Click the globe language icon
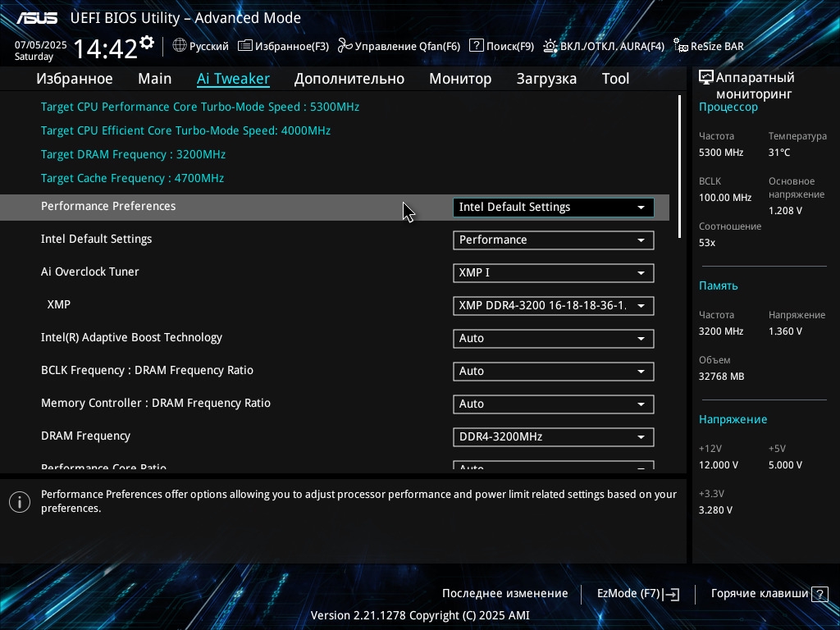 pyautogui.click(x=180, y=46)
